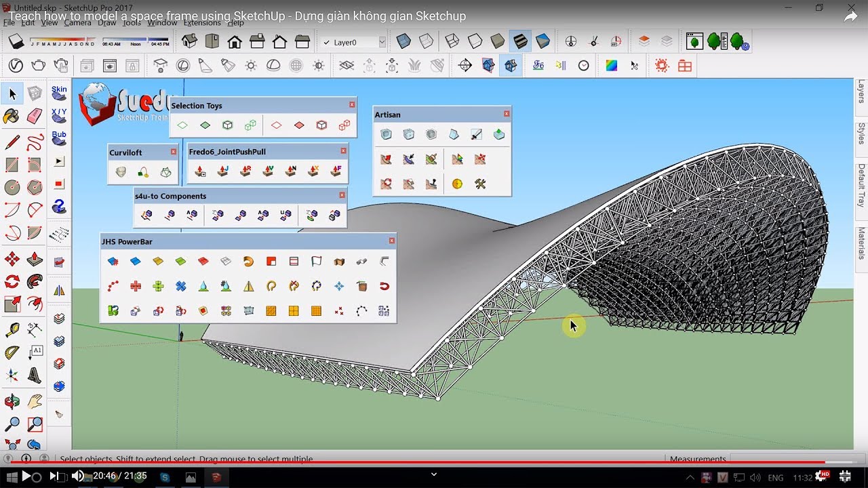Activate the Protractor tool
868x488 pixels.
12,352
